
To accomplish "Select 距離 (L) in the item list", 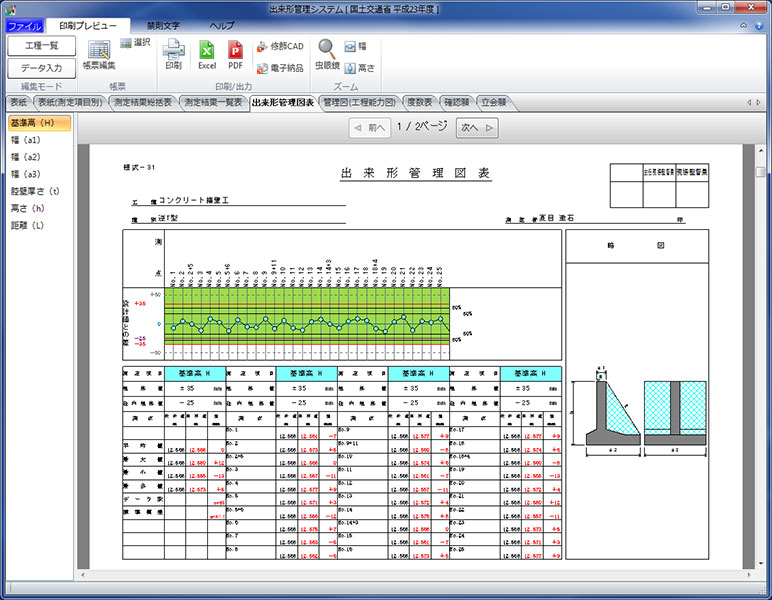I will tap(27, 225).
